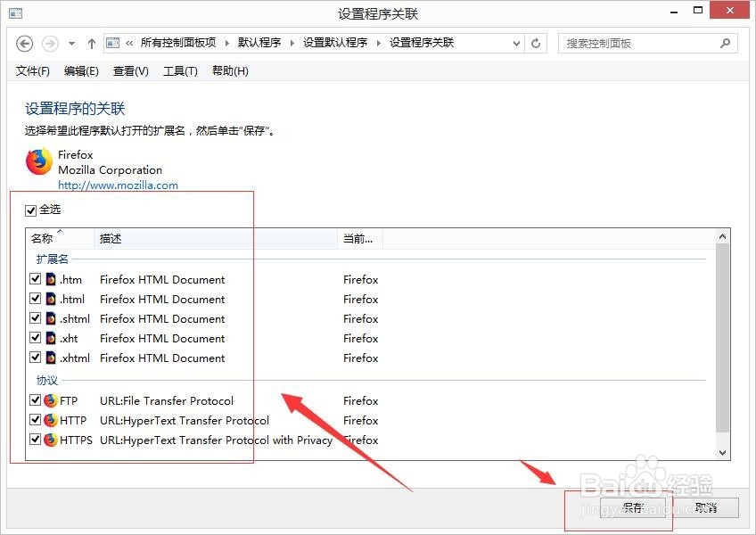
Task: Open the http://www.mozilla.com link
Action: 118,185
